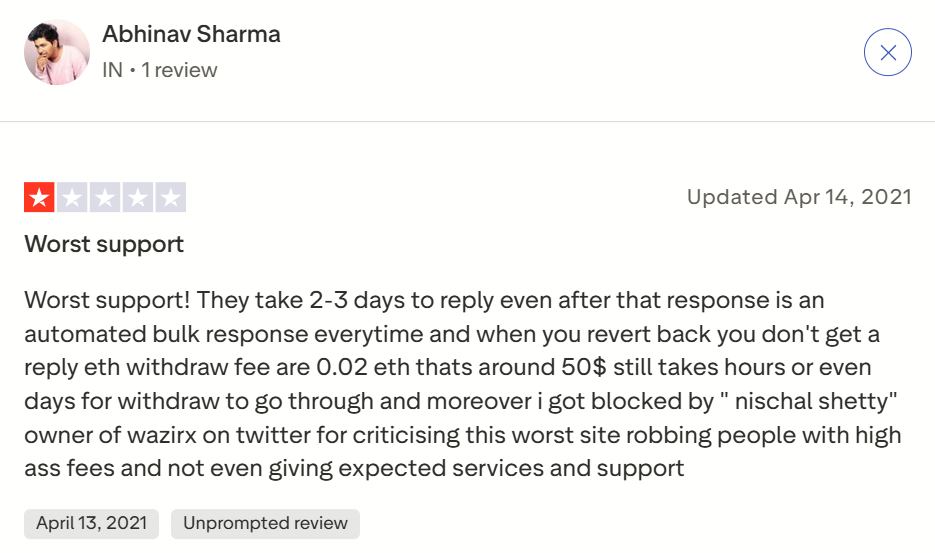Click the fifth grey star
Screen dimensions: 935x553
(171, 198)
